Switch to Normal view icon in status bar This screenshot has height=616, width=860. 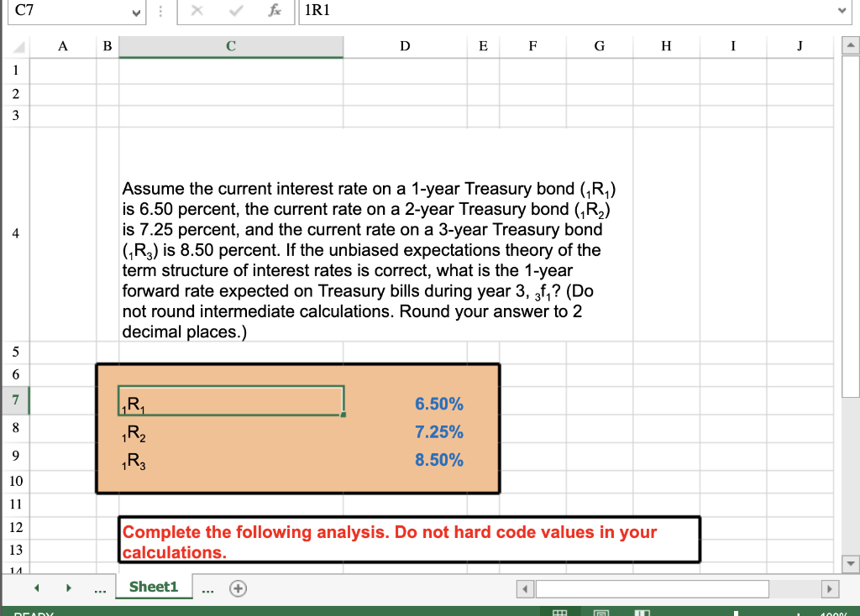(559, 613)
